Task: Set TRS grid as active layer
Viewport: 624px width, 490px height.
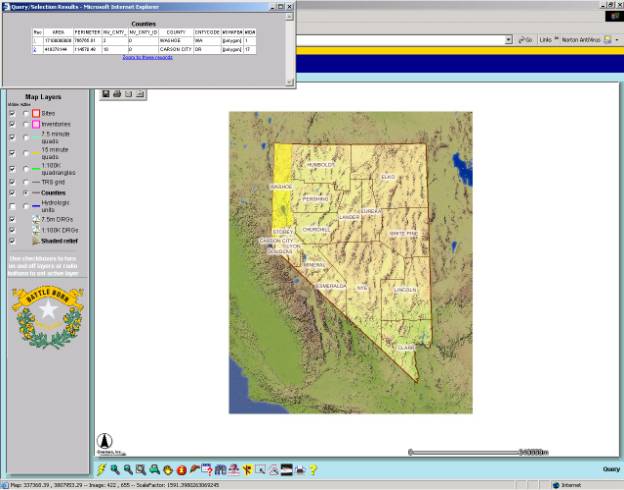Action: (x=26, y=182)
